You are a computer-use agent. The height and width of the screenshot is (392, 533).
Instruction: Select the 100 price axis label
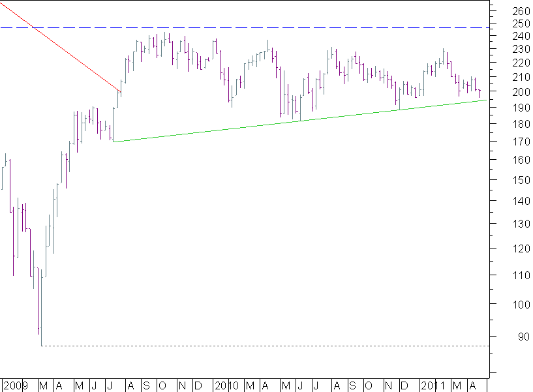521,305
